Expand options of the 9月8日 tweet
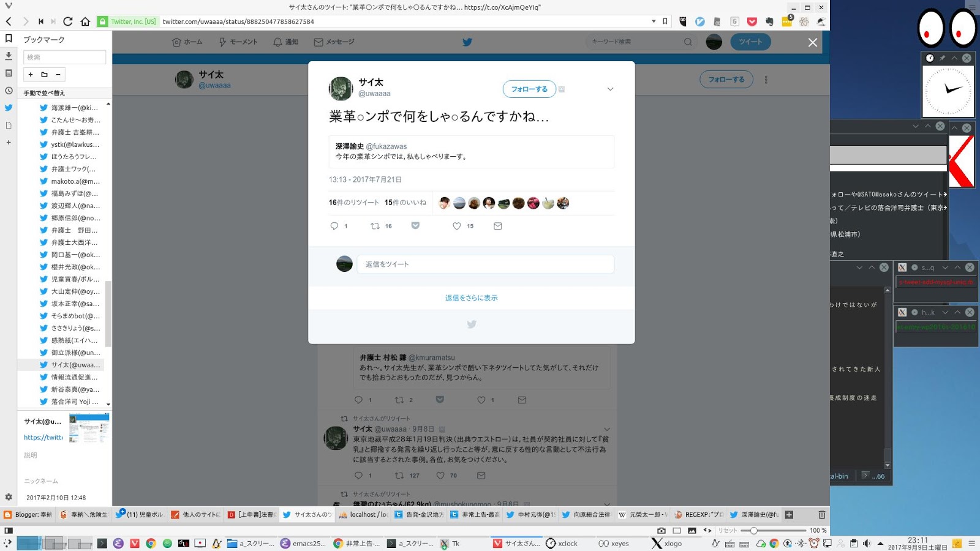The width and height of the screenshot is (980, 551). click(607, 429)
